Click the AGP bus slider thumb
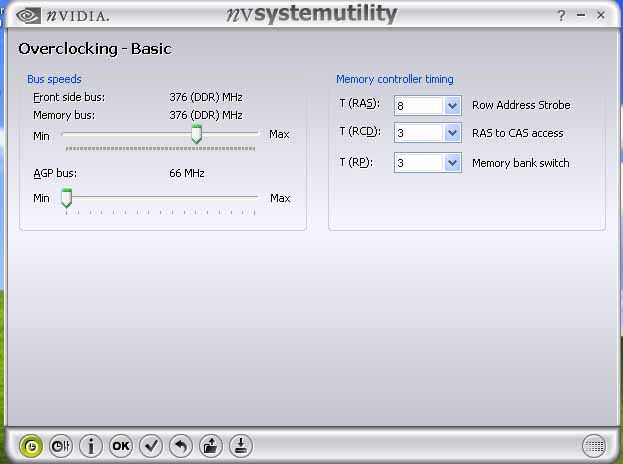Screen dimensions: 623x464 coord(66,198)
